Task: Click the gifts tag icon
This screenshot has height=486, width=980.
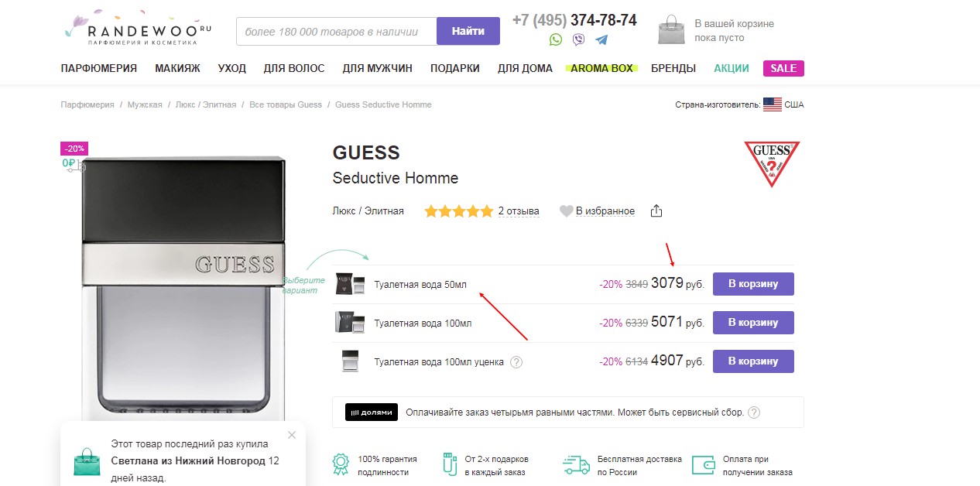Action: point(451,464)
